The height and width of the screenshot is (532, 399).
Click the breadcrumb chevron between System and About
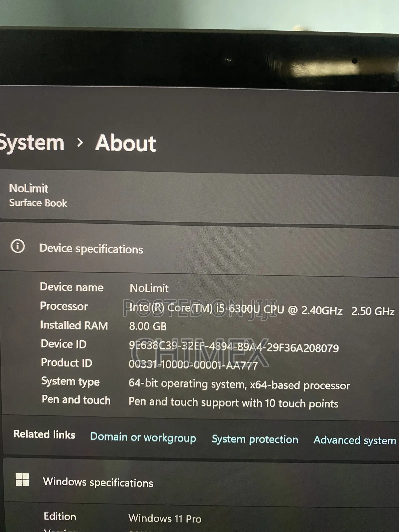point(80,143)
